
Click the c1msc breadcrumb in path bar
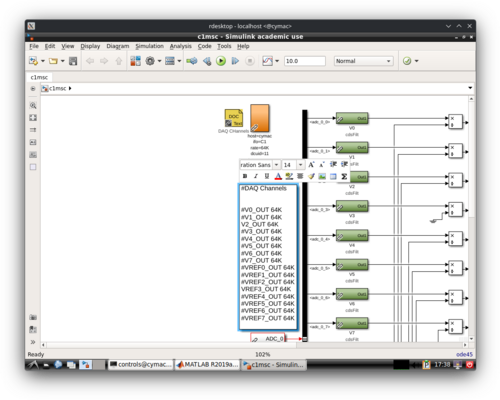tap(57, 88)
